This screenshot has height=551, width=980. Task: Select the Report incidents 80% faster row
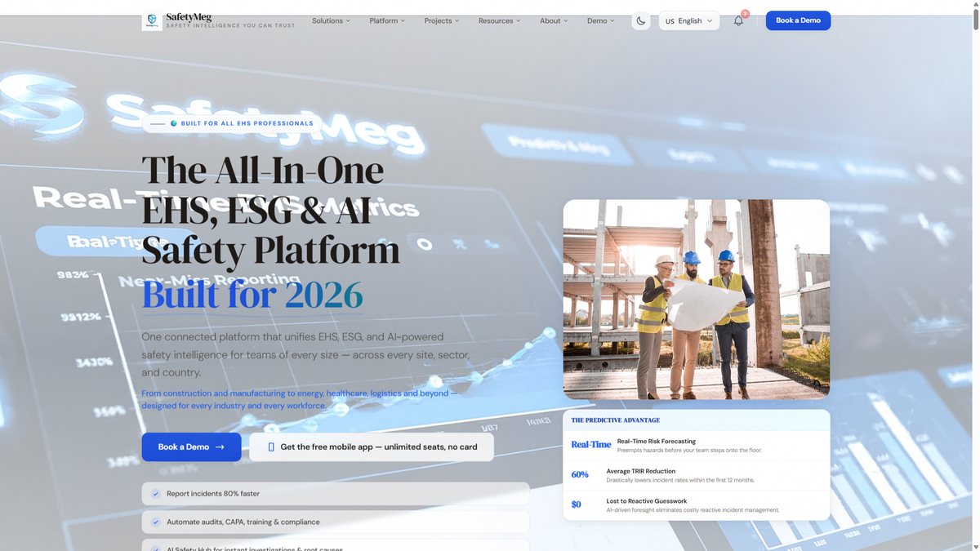click(x=336, y=493)
